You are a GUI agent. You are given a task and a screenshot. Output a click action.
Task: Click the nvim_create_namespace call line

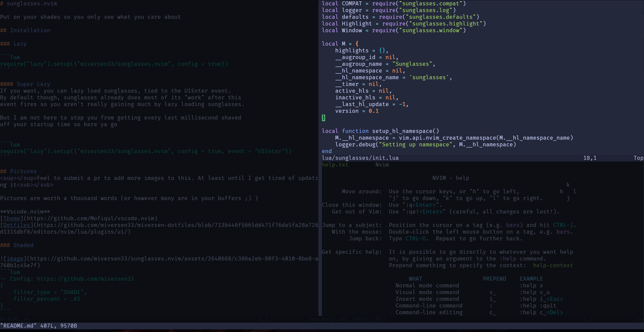[x=454, y=138]
